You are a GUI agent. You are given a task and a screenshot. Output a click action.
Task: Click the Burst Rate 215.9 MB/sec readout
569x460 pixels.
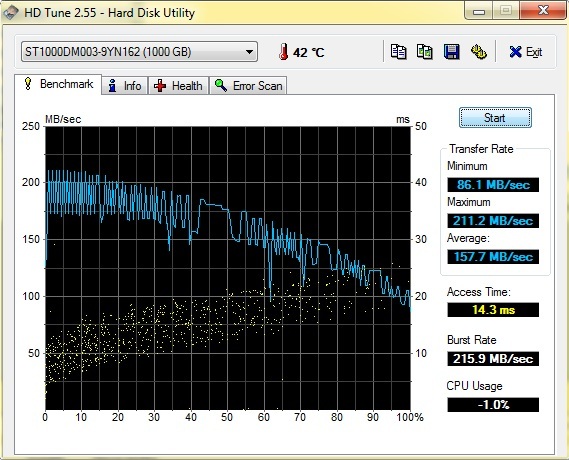(x=493, y=359)
